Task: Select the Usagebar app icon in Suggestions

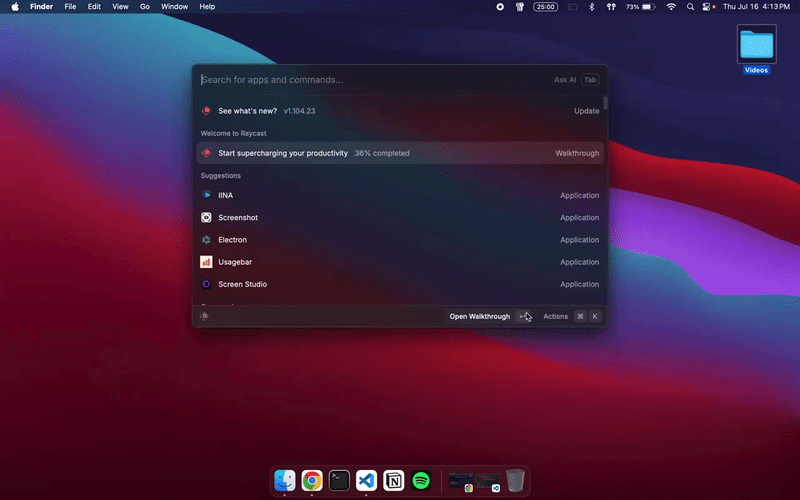Action: [206, 262]
